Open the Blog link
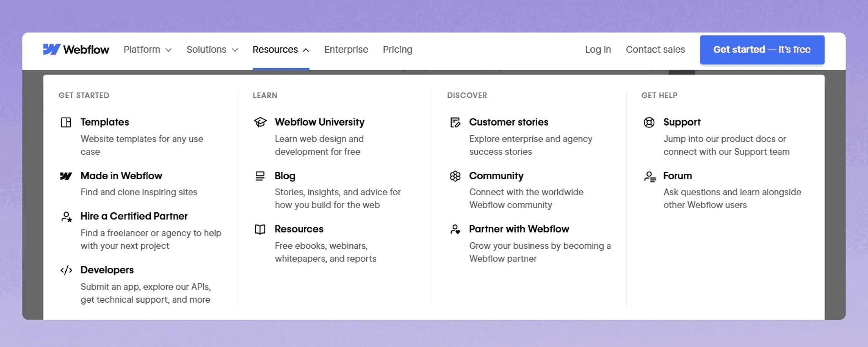Image resolution: width=868 pixels, height=347 pixels. coord(284,176)
